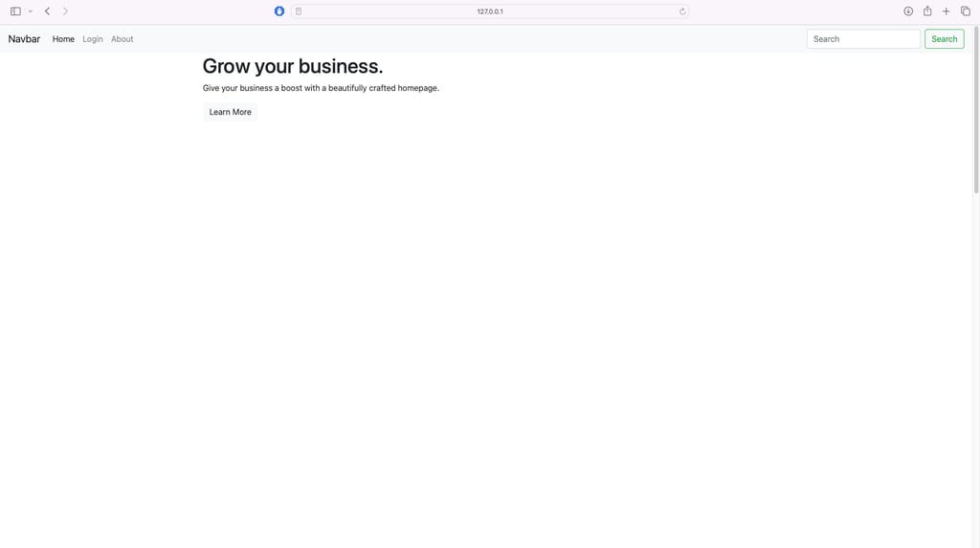Go back with the back arrow
This screenshot has height=548, width=980.
[x=48, y=11]
